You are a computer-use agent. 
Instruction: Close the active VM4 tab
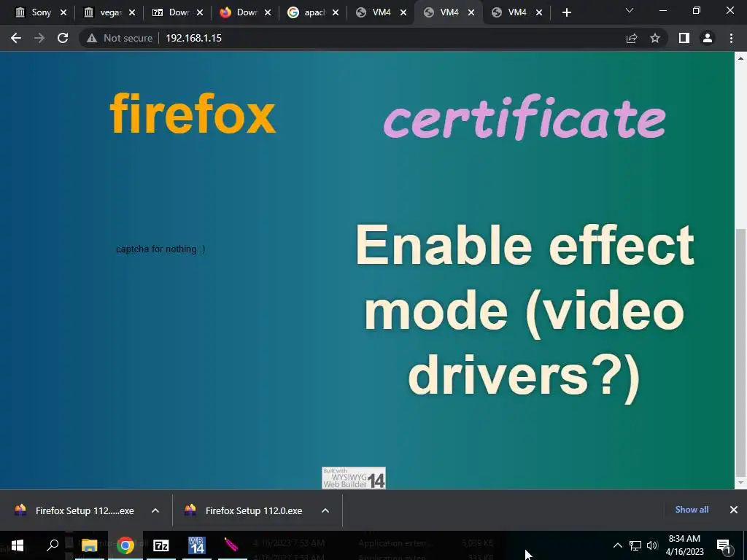pos(471,12)
